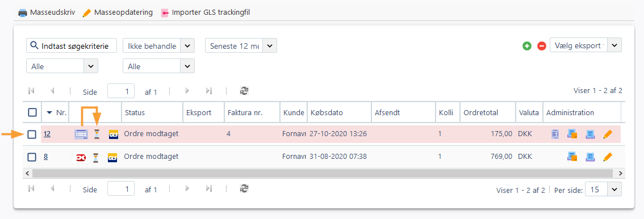Open order number 12 link
Screen dimensions: 644x219
[47, 134]
